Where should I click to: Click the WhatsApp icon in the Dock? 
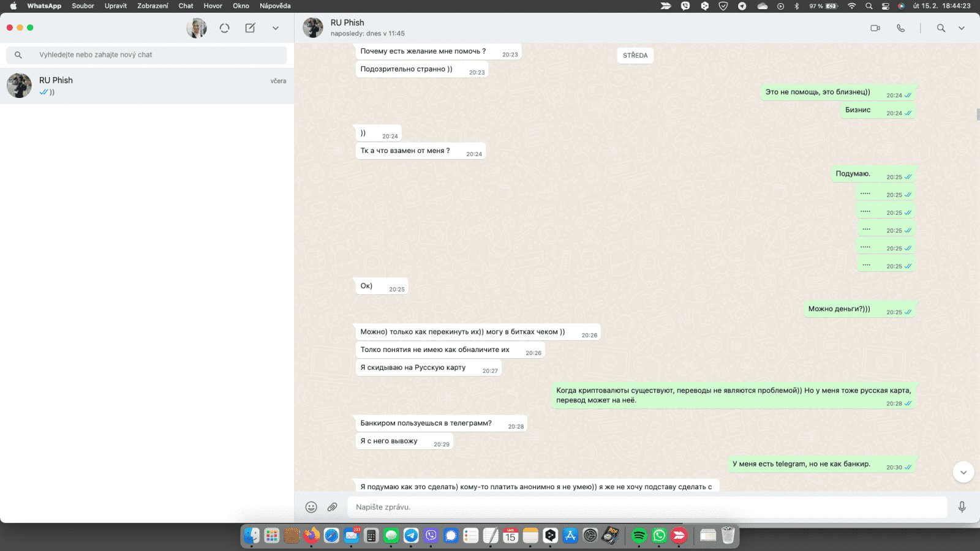pos(659,536)
